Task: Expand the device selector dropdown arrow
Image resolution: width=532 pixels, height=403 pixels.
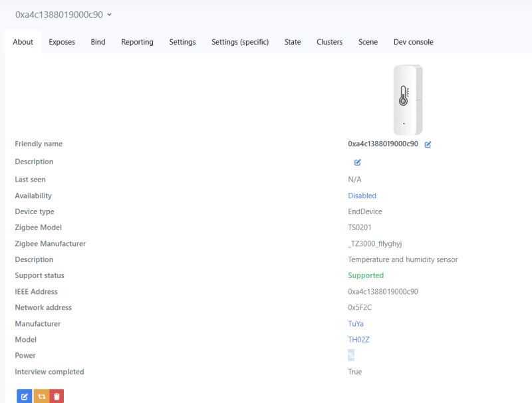Action: [x=109, y=14]
